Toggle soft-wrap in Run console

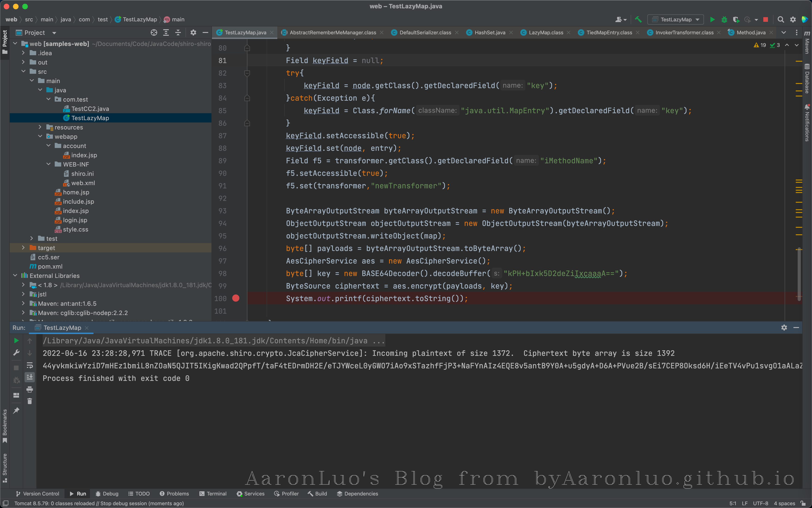pyautogui.click(x=29, y=365)
